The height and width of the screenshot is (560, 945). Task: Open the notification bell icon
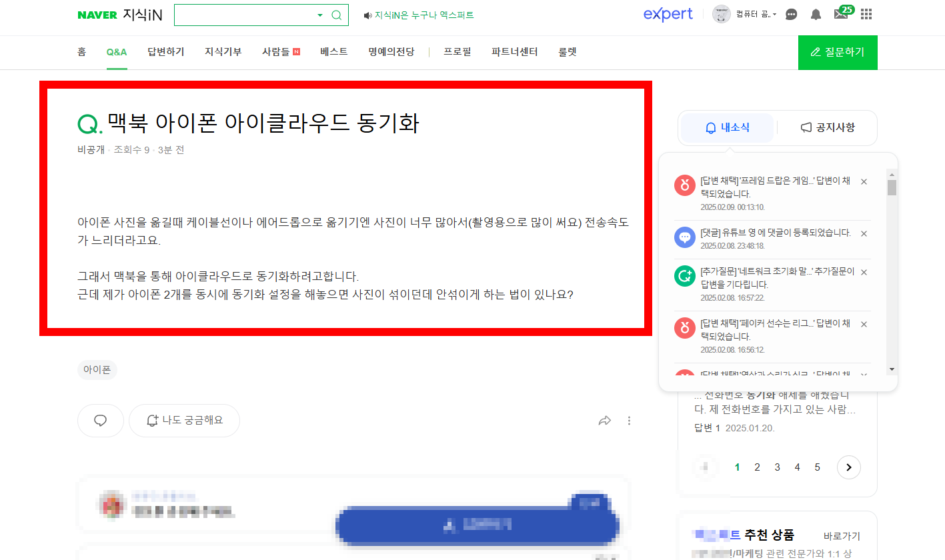point(816,14)
